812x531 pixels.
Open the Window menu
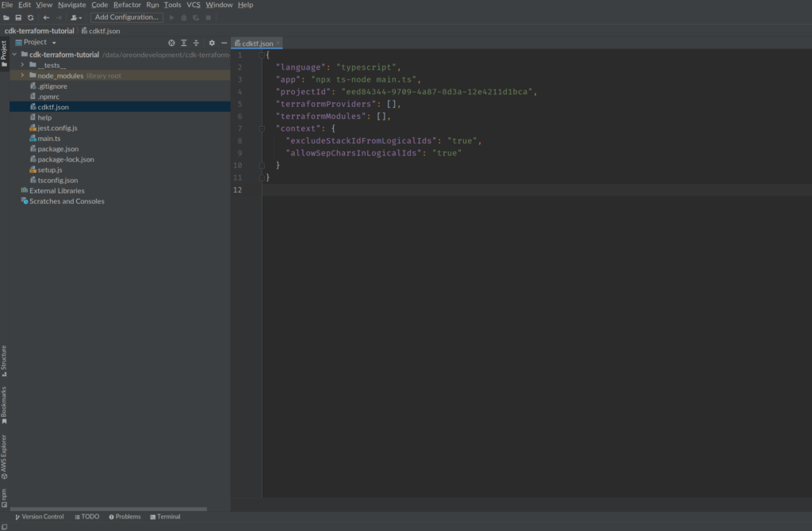point(219,5)
